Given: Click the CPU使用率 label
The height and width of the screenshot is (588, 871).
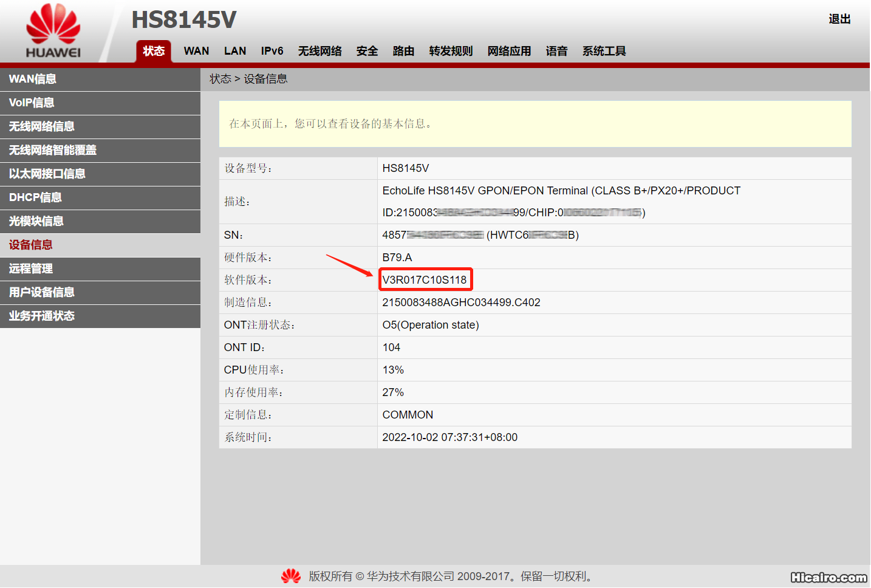Looking at the screenshot, I should (x=254, y=370).
